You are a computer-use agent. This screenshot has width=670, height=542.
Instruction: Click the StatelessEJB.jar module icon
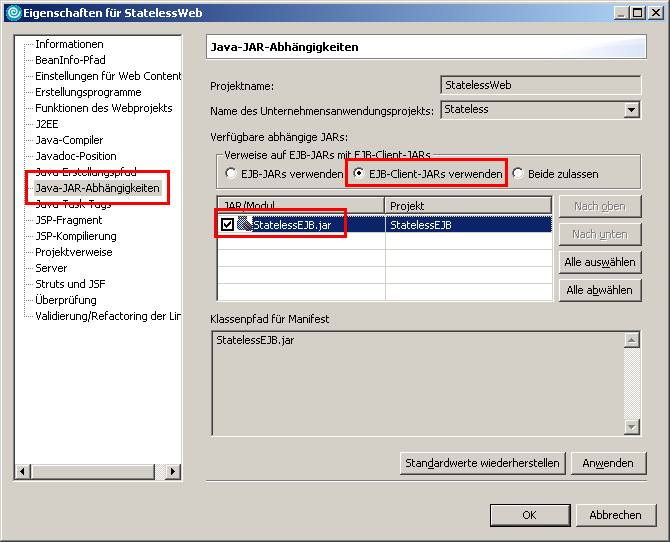click(244, 224)
